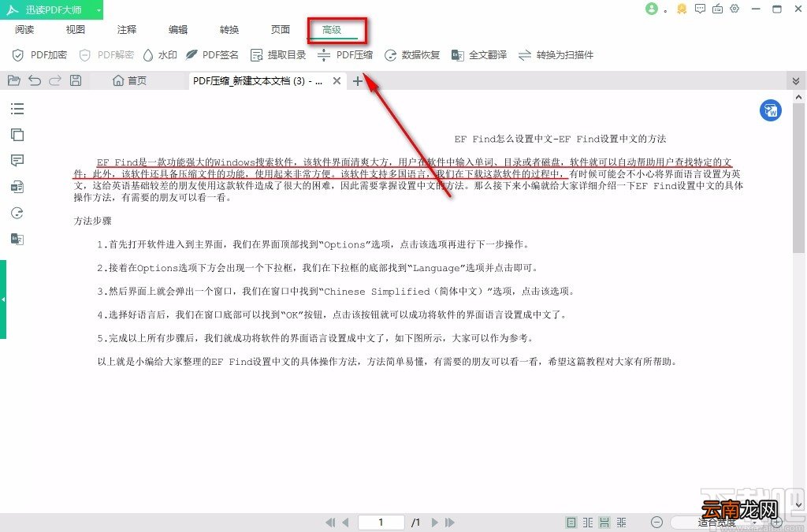This screenshot has width=807, height=532.
Task: Go to the previous page
Action: 345,523
